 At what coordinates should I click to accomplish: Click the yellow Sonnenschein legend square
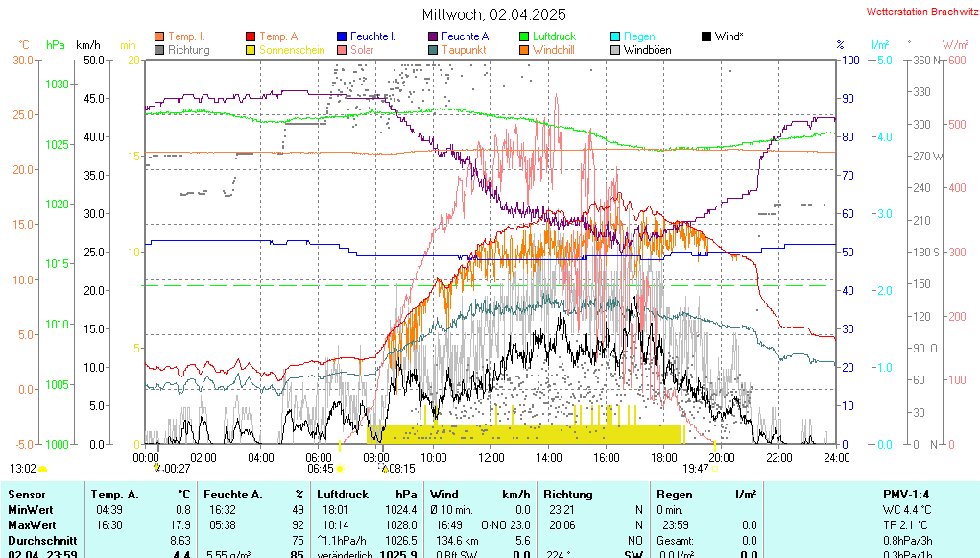coord(251,50)
